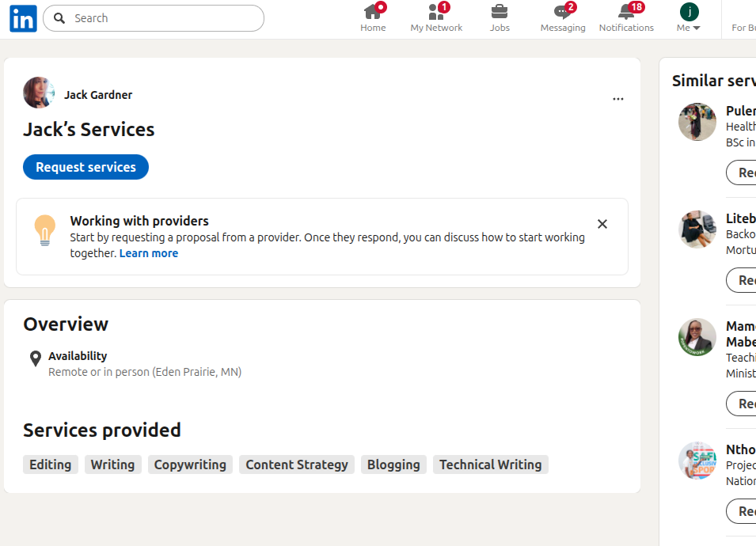Open the For Business menu
This screenshot has height=546, width=756.
pyautogui.click(x=743, y=28)
